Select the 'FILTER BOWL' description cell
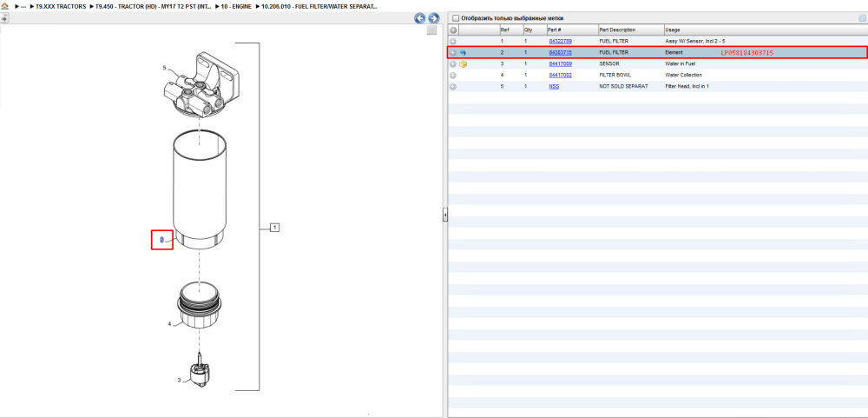The image size is (868, 418). [615, 76]
